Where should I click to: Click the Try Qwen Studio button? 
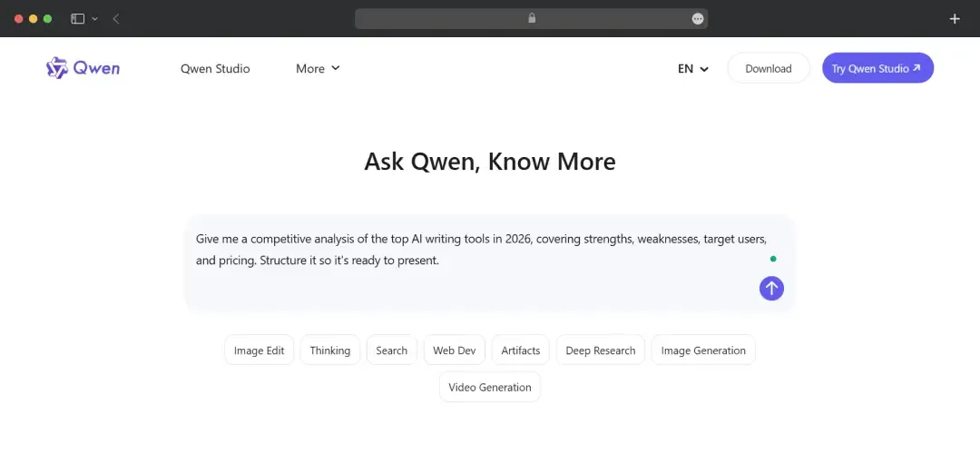coord(877,68)
